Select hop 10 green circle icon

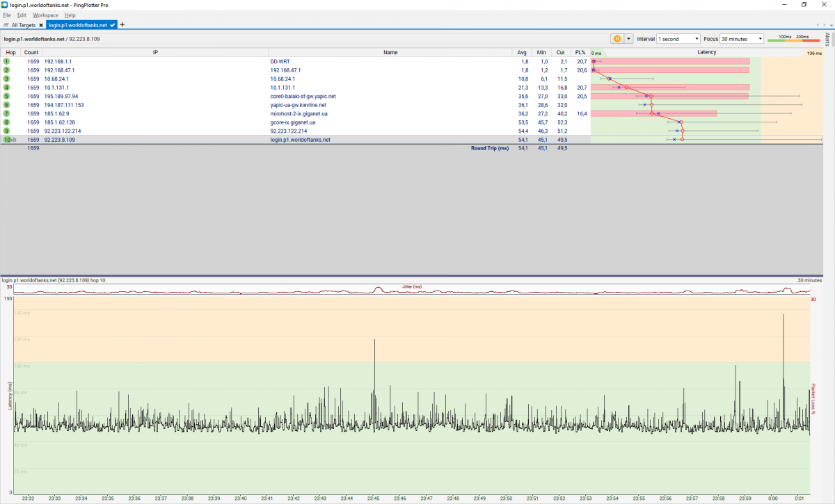click(7, 140)
